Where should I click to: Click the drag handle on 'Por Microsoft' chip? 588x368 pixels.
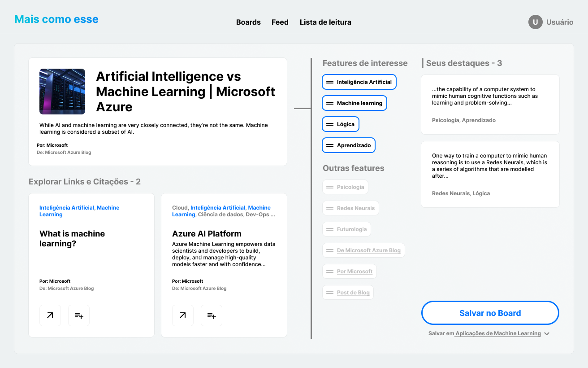click(x=330, y=272)
